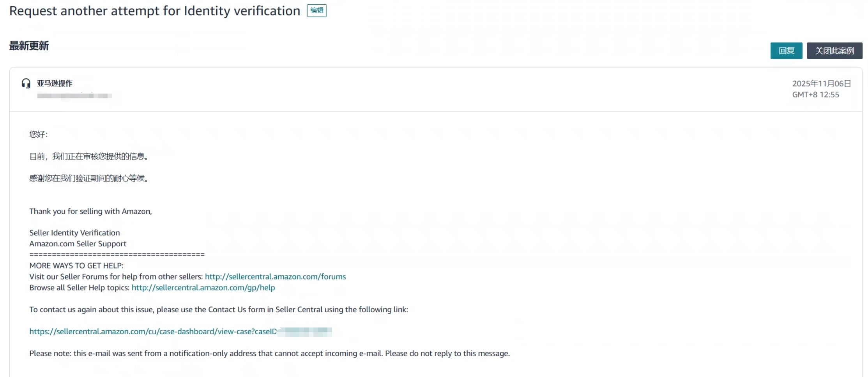Click the 亚马逊操作 sender name
This screenshot has height=377, width=868.
click(55, 83)
